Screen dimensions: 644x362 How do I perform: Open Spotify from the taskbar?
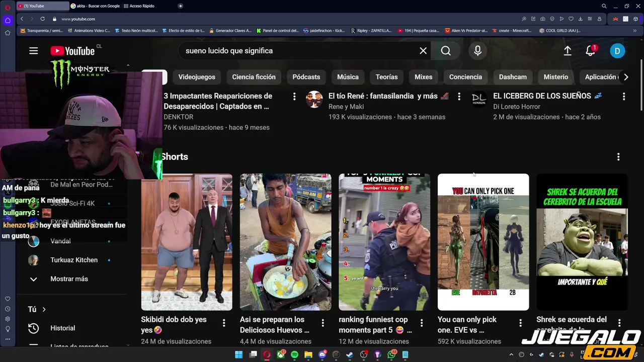pyautogui.click(x=294, y=354)
